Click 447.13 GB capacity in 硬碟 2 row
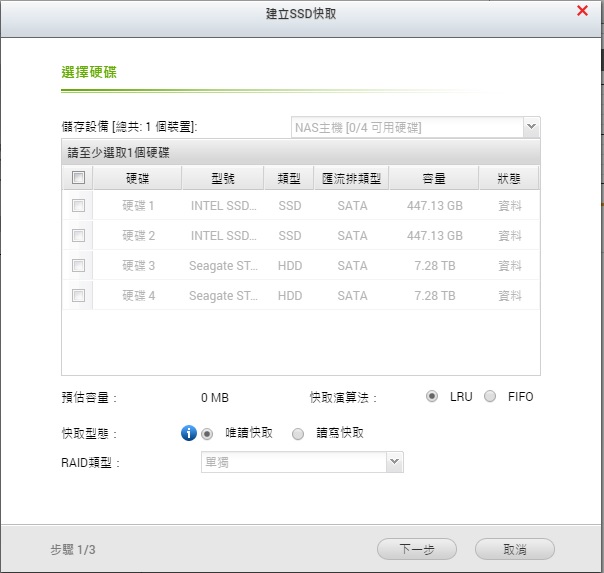 [435, 236]
